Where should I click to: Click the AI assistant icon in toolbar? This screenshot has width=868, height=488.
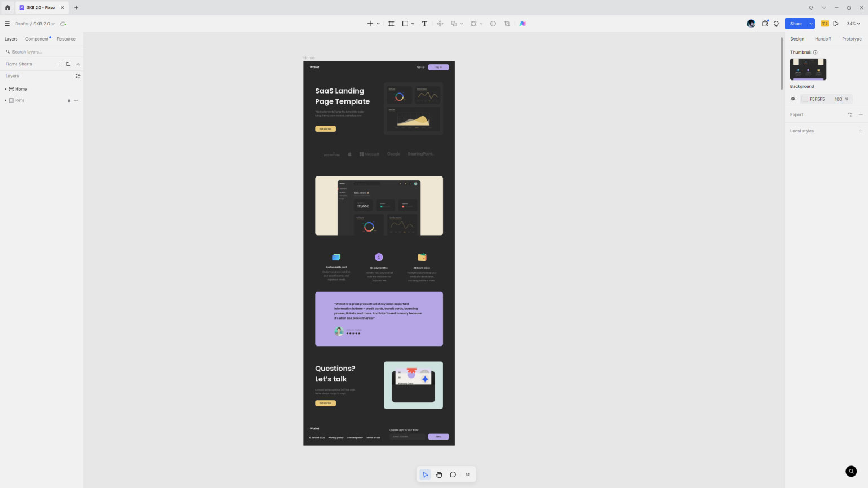[522, 24]
